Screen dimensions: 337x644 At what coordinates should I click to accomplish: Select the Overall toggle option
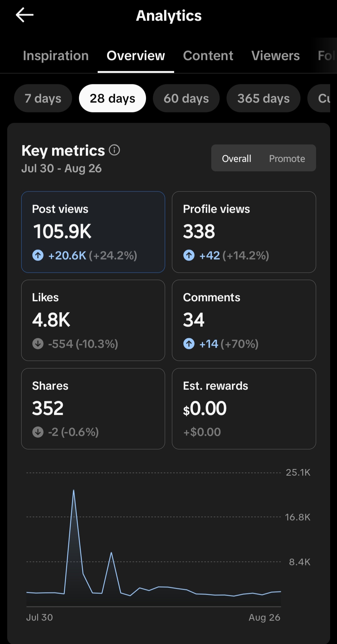click(237, 158)
